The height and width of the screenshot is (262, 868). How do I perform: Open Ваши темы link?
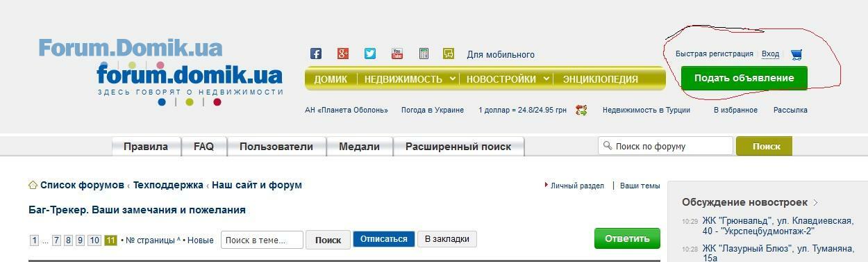click(x=640, y=186)
